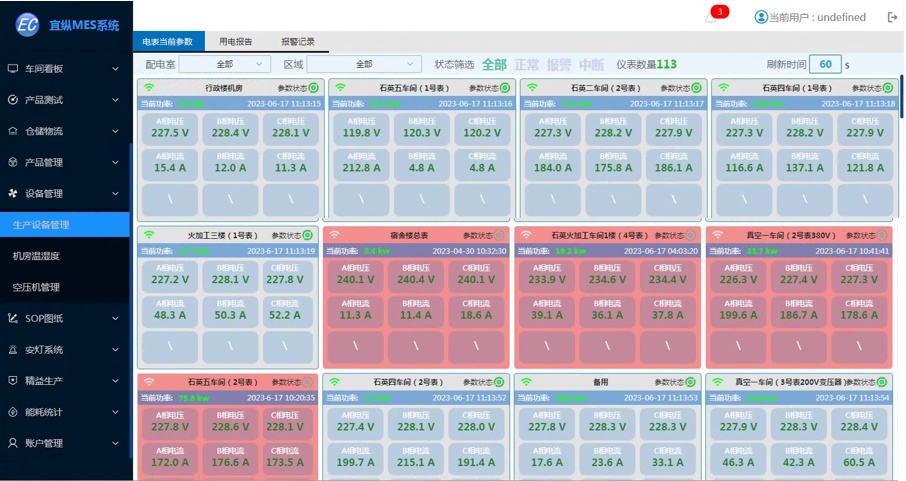Expand the 车间看板 sidebar menu

pyautogui.click(x=65, y=69)
